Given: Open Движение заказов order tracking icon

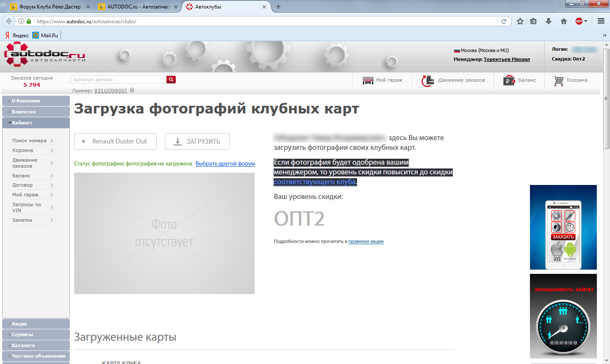Looking at the screenshot, I should tap(427, 80).
